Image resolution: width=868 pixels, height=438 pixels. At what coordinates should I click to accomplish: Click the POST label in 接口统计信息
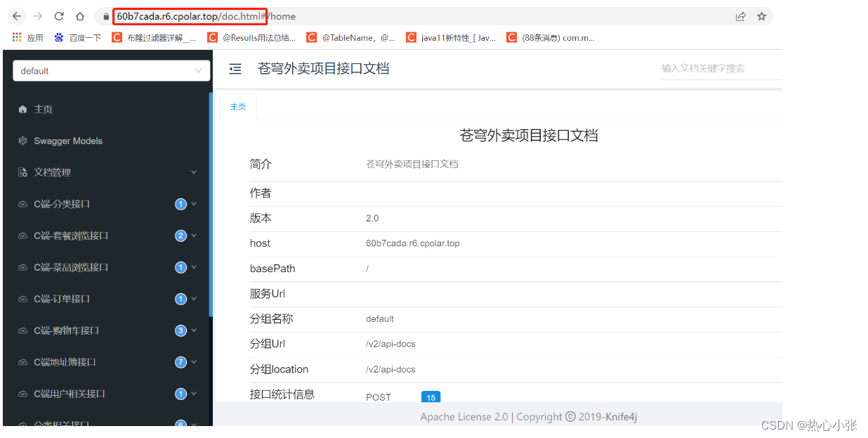(379, 397)
